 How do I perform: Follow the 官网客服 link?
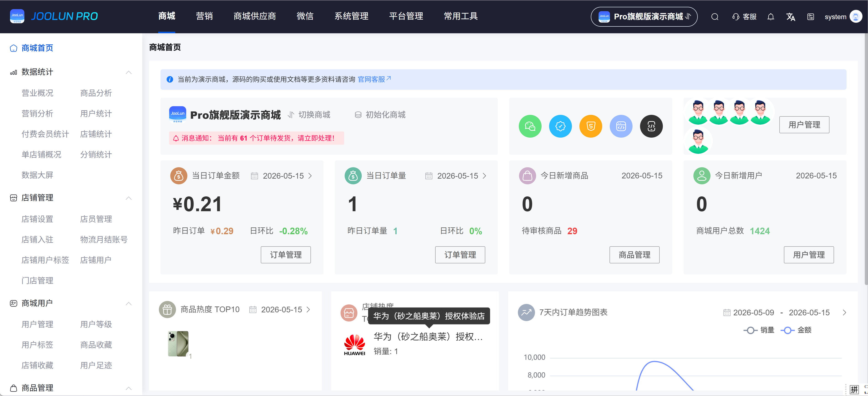click(374, 79)
